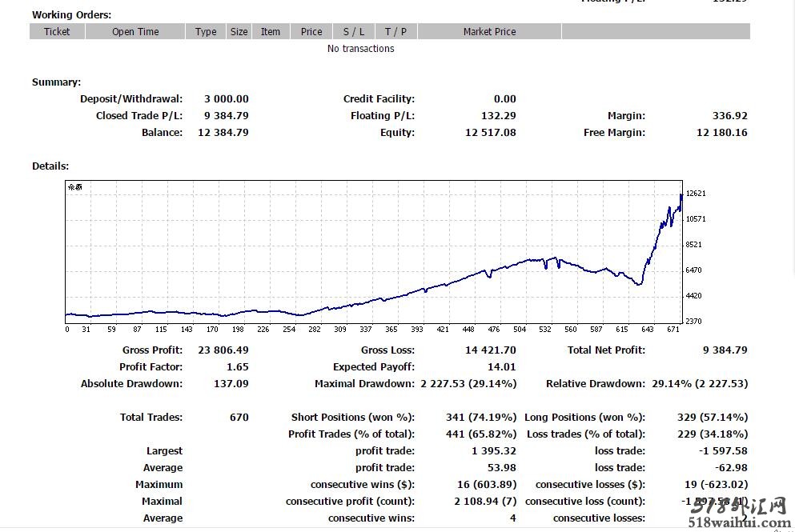
Task: Select the Total Trades value 670
Action: pos(239,418)
